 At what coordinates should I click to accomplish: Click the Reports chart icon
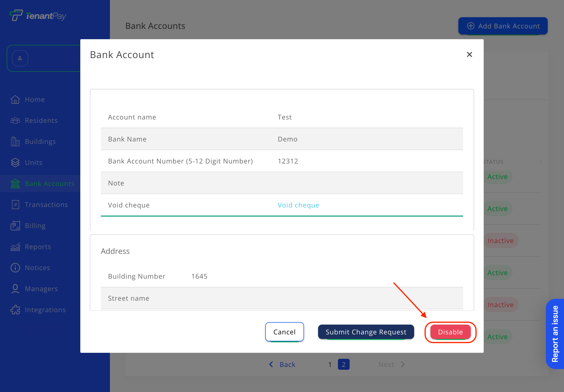(x=15, y=247)
